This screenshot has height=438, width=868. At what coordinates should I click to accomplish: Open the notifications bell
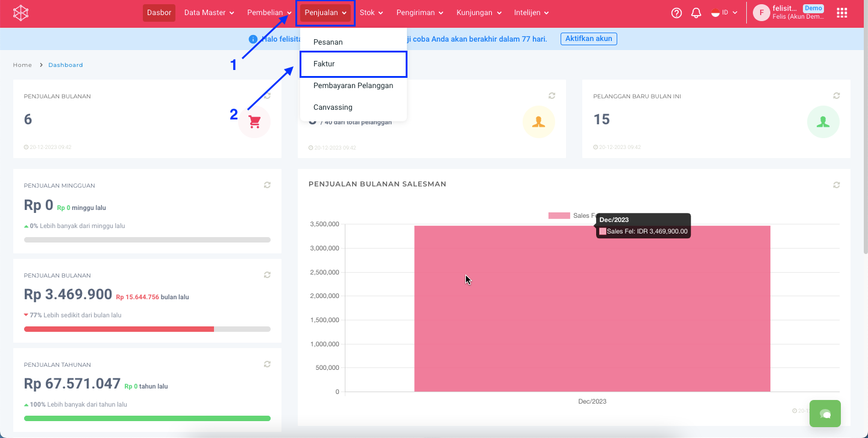pos(696,13)
